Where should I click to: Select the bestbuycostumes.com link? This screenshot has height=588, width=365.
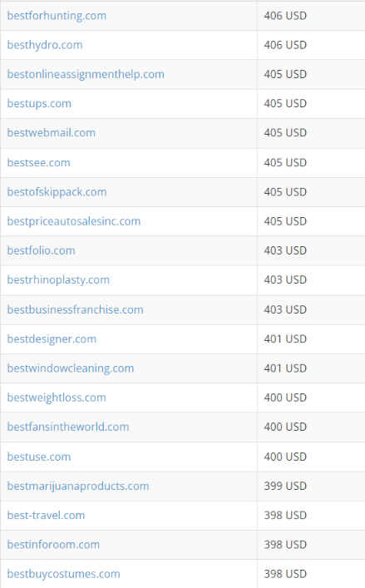pos(63,574)
